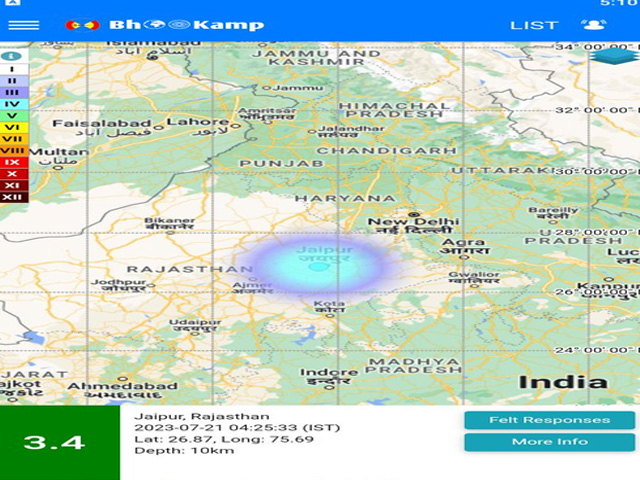This screenshot has width=640, height=480.
Task: Tap the Faisalabad city label
Action: pos(102,127)
